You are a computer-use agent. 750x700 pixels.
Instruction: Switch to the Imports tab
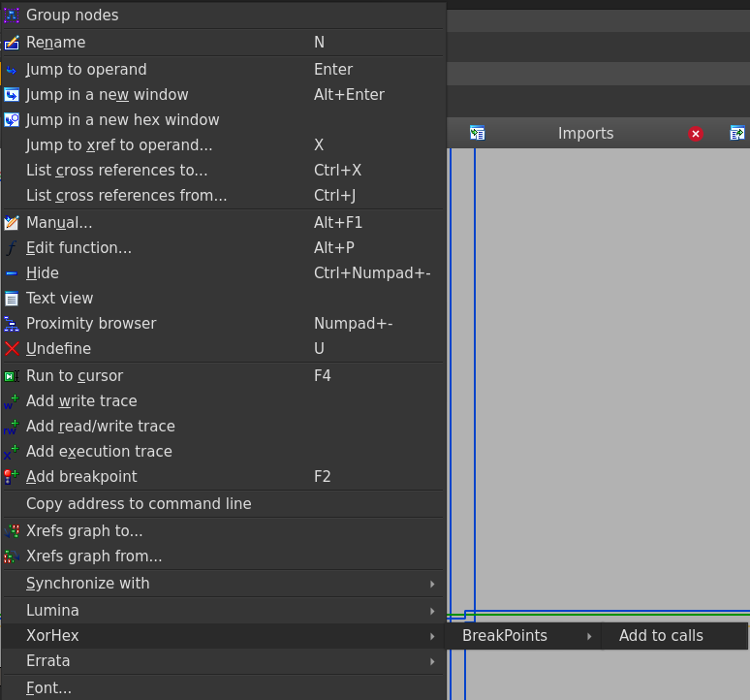point(586,133)
